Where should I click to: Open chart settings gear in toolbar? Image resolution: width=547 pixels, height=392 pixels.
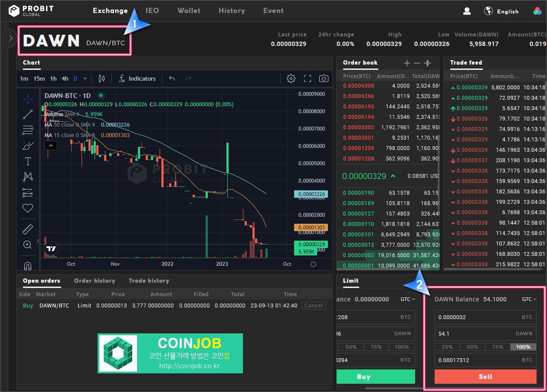tap(291, 78)
